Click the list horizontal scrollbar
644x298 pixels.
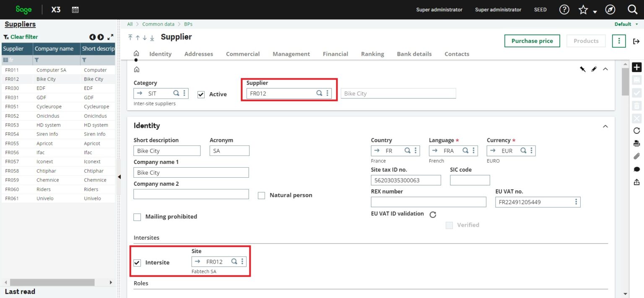(x=52, y=282)
